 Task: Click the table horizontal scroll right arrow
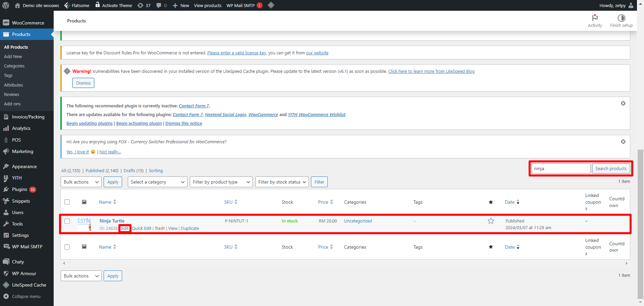[627, 263]
